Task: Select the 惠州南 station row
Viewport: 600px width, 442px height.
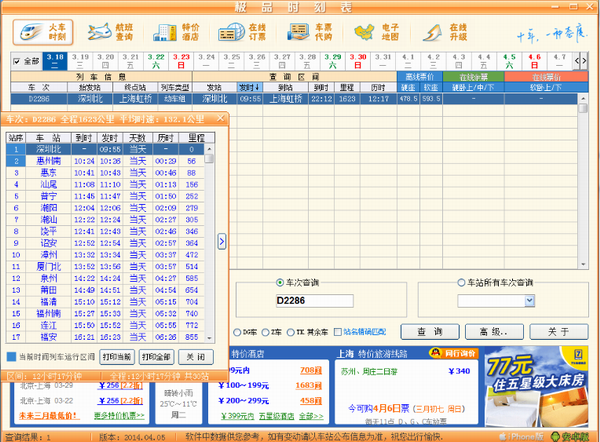Action: (105, 161)
